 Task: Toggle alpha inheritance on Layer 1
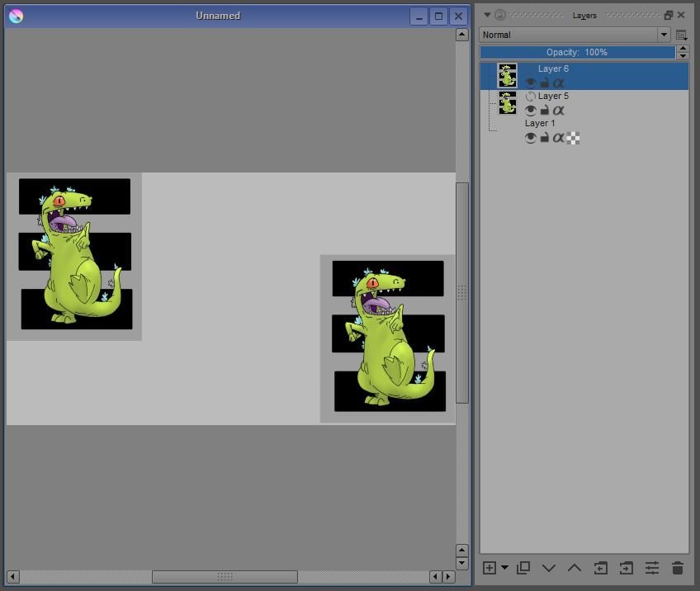(x=558, y=138)
